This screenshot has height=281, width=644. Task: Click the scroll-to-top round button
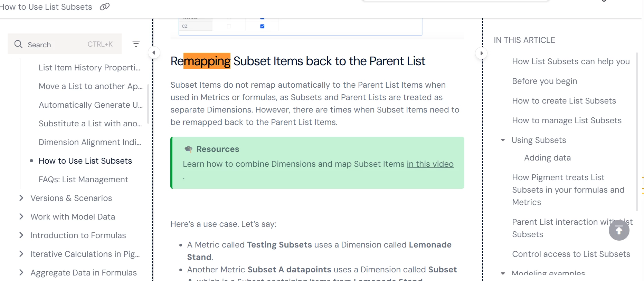tap(619, 230)
